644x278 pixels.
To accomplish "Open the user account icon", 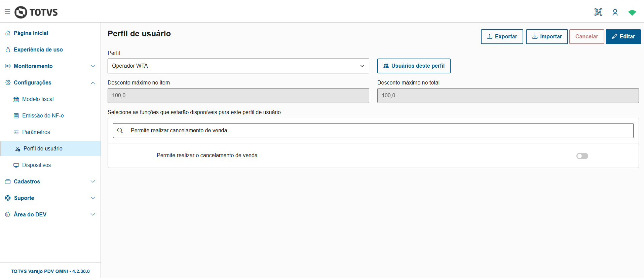I will pos(615,12).
